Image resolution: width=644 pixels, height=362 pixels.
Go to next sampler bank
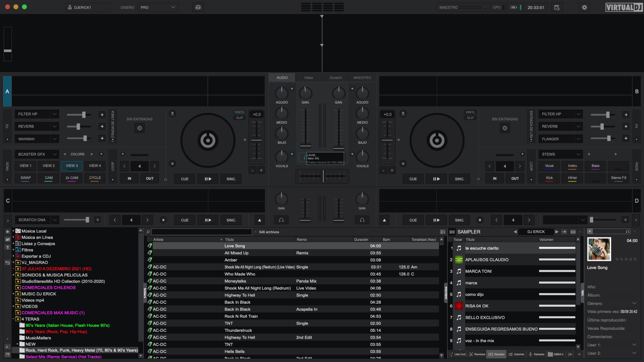[x=557, y=232]
